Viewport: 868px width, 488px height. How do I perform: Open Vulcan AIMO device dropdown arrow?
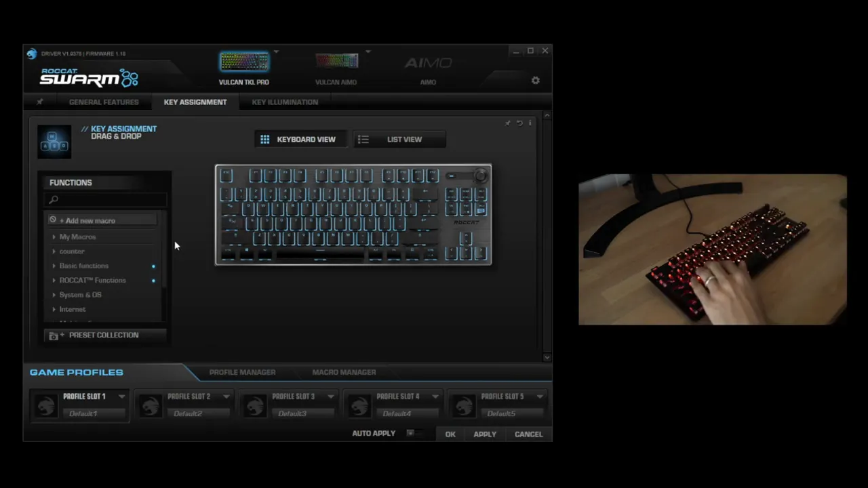(368, 52)
